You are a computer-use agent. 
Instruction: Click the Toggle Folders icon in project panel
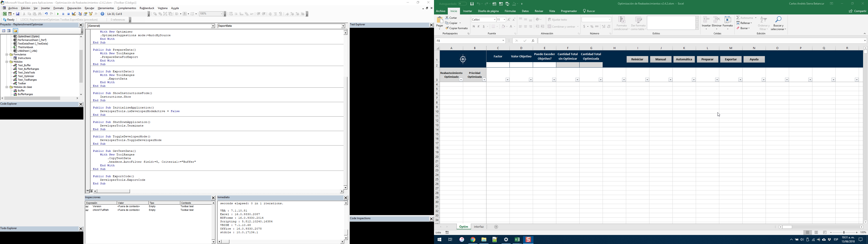click(16, 31)
